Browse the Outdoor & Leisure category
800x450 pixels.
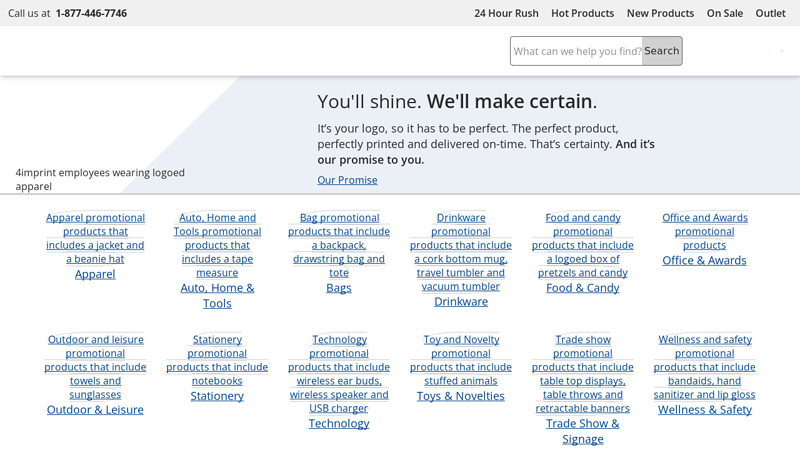(95, 409)
